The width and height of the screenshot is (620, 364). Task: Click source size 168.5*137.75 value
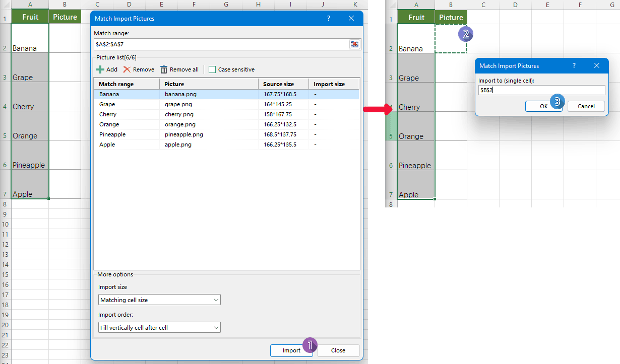(280, 134)
